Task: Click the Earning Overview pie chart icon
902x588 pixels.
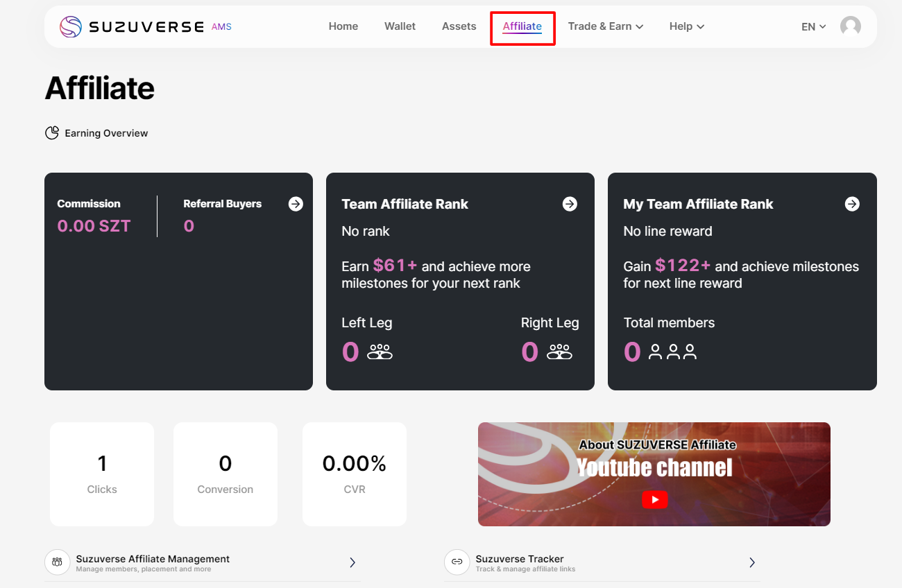Action: click(x=52, y=133)
